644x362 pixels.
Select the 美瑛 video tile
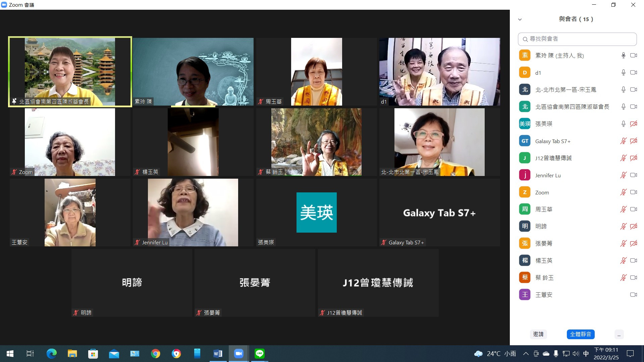(x=316, y=213)
